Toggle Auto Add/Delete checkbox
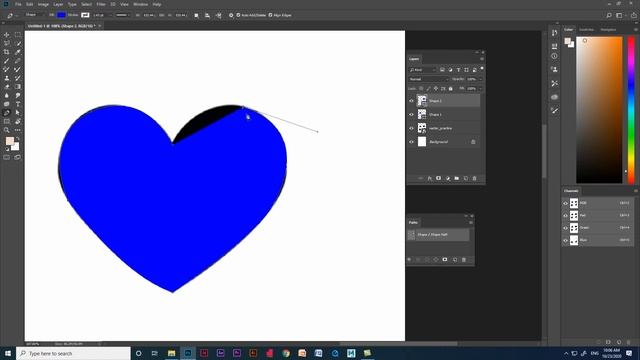Image resolution: width=640 pixels, height=360 pixels. 238,15
